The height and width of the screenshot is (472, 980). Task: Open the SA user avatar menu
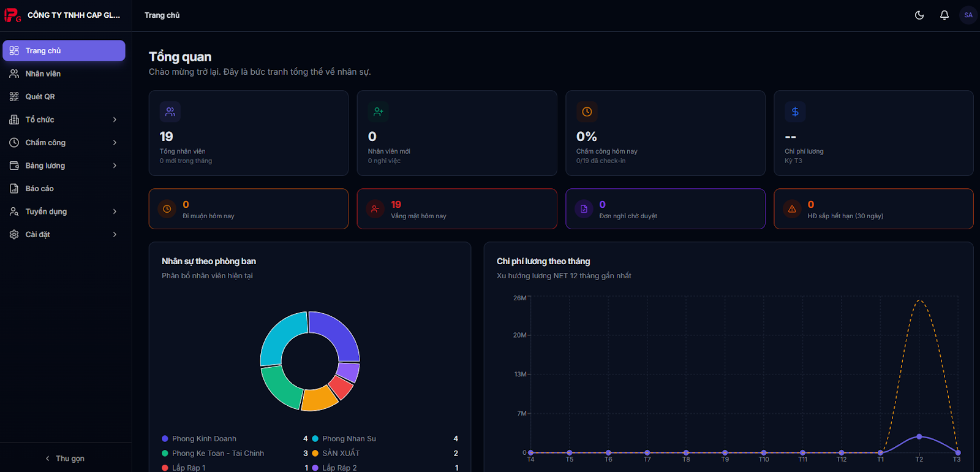point(968,15)
